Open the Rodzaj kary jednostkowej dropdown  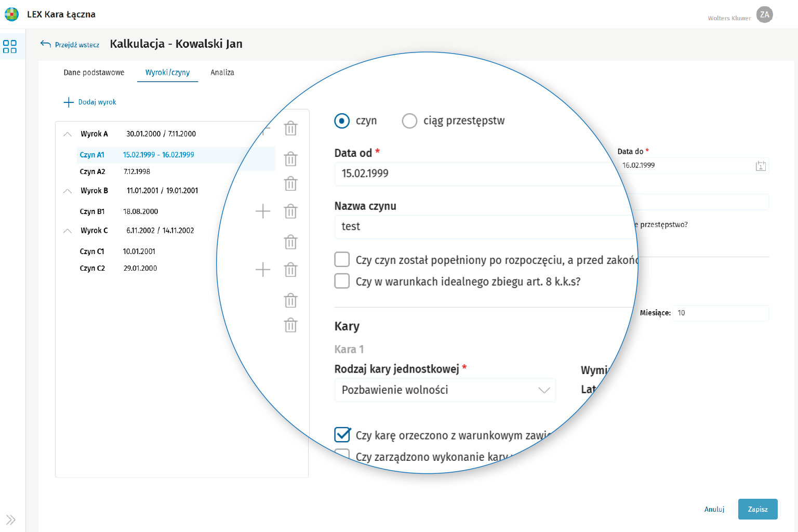click(445, 390)
